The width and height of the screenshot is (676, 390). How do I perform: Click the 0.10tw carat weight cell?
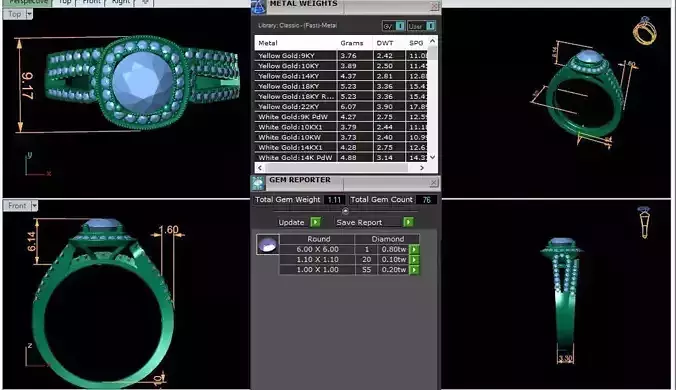point(394,259)
